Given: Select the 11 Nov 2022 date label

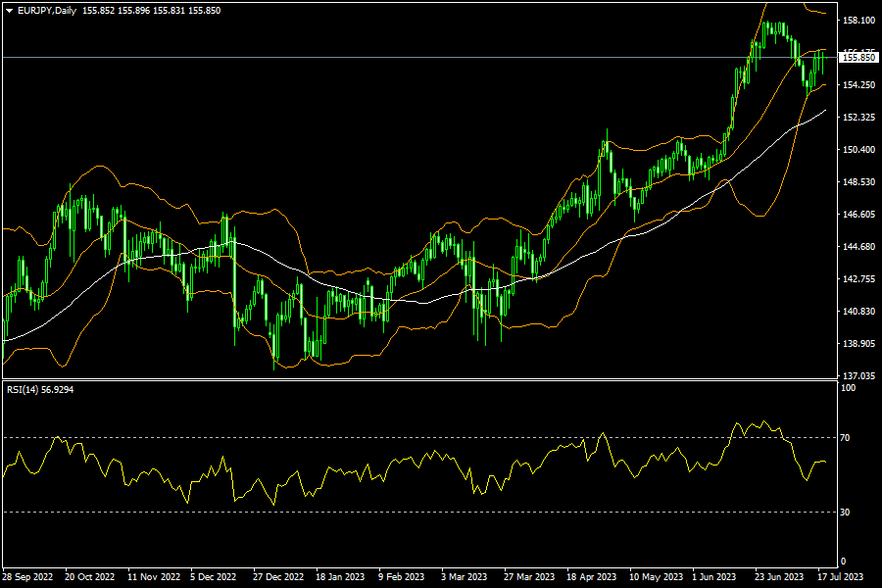Looking at the screenshot, I should (x=154, y=577).
